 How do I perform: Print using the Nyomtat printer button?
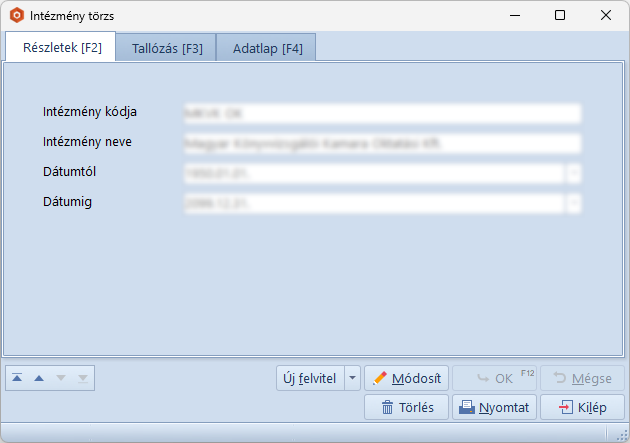tap(494, 407)
